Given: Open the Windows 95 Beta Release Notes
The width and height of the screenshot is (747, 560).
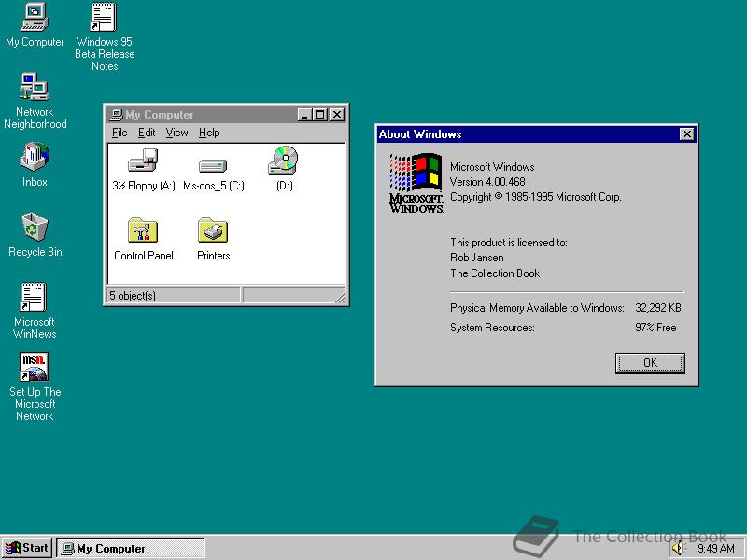Looking at the screenshot, I should pos(103,17).
